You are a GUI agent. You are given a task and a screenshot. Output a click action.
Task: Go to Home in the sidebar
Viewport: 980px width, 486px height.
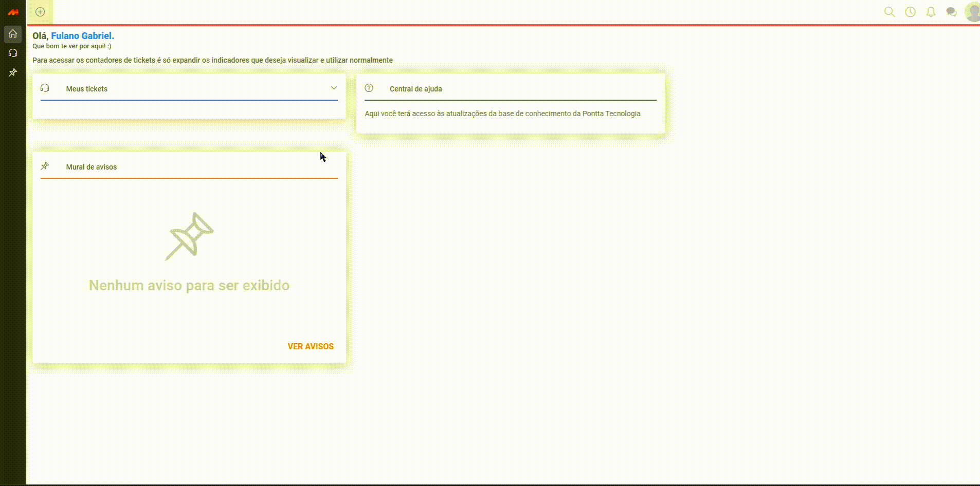click(x=13, y=34)
